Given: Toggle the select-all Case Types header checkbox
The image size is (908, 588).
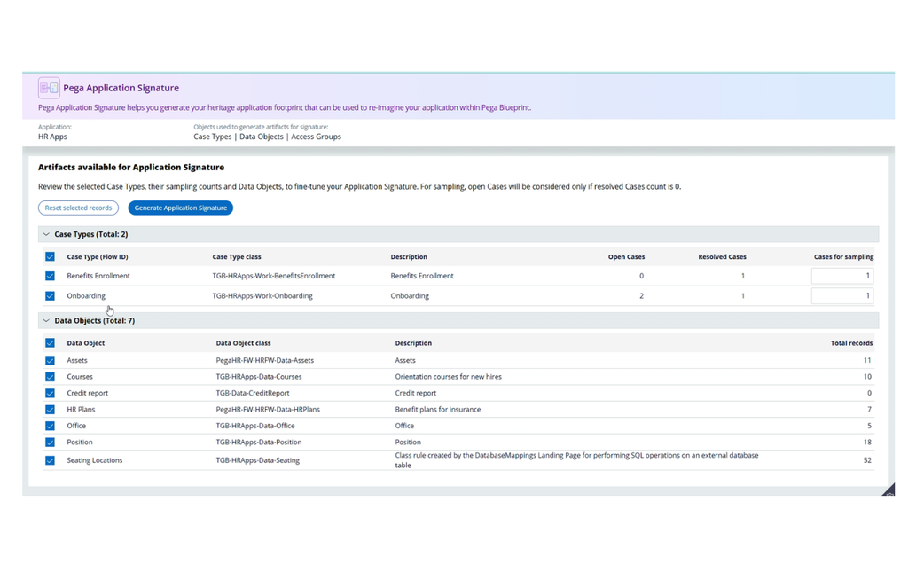Looking at the screenshot, I should (51, 256).
